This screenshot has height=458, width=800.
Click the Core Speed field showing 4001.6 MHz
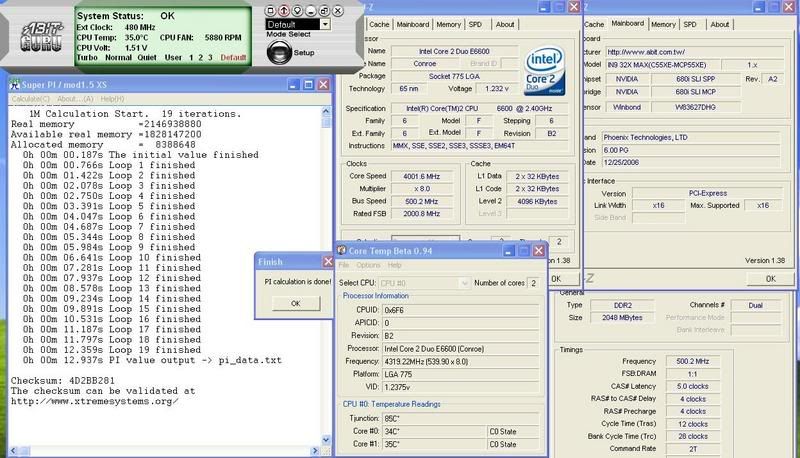click(x=422, y=176)
